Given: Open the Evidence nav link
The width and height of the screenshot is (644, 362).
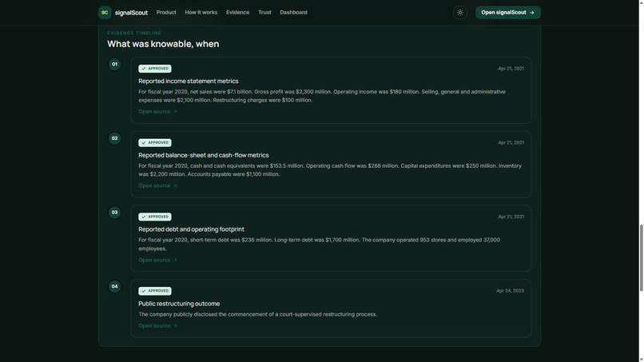Looking at the screenshot, I should point(238,12).
